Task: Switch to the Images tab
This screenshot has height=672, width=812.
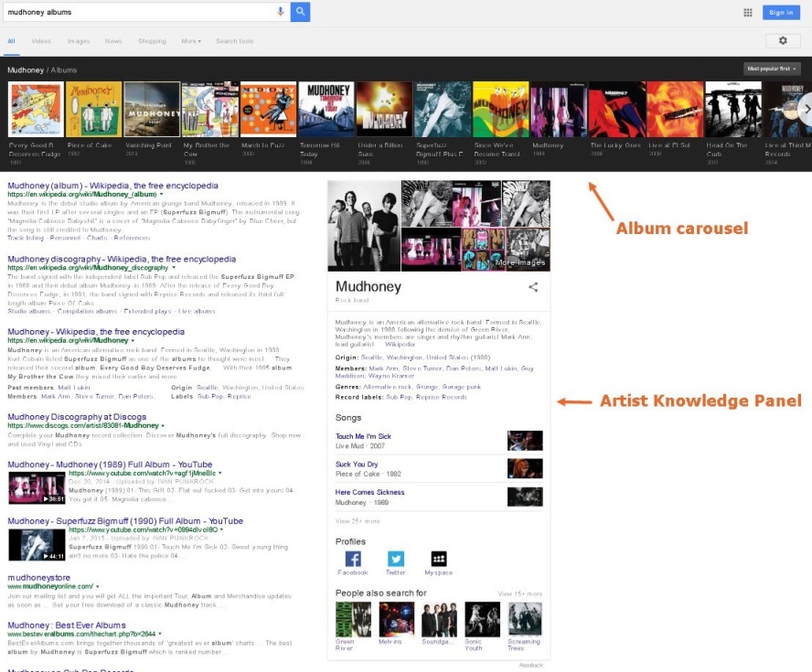Action: point(79,41)
